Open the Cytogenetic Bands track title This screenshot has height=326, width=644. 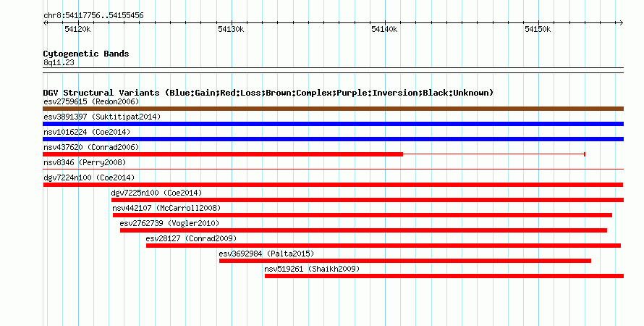(86, 54)
